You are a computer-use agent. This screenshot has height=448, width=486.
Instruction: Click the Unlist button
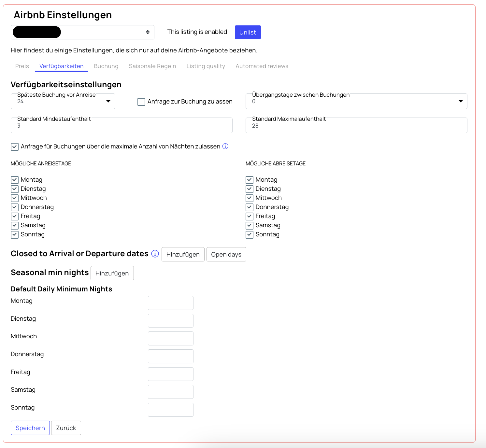click(x=248, y=32)
